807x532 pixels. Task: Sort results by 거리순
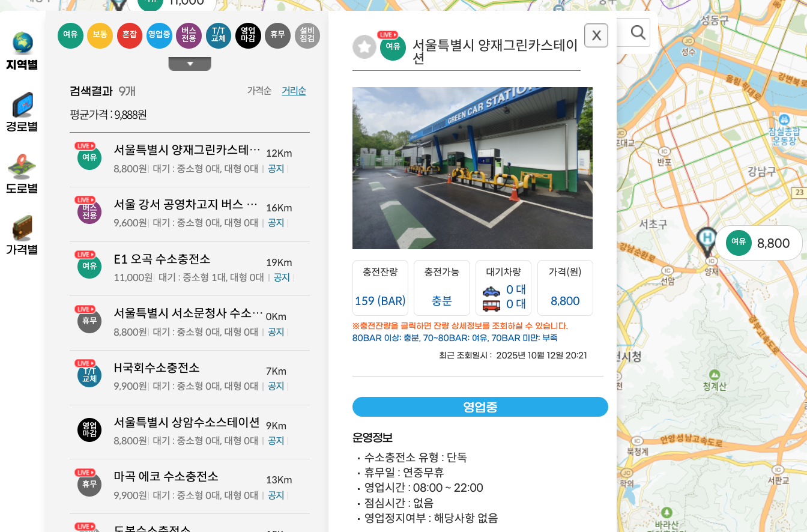(x=294, y=91)
